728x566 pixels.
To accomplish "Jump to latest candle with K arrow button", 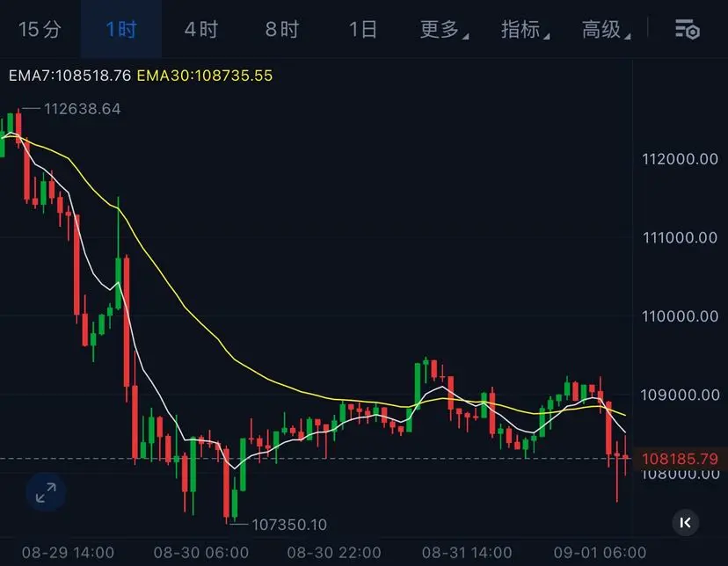I will click(x=685, y=523).
